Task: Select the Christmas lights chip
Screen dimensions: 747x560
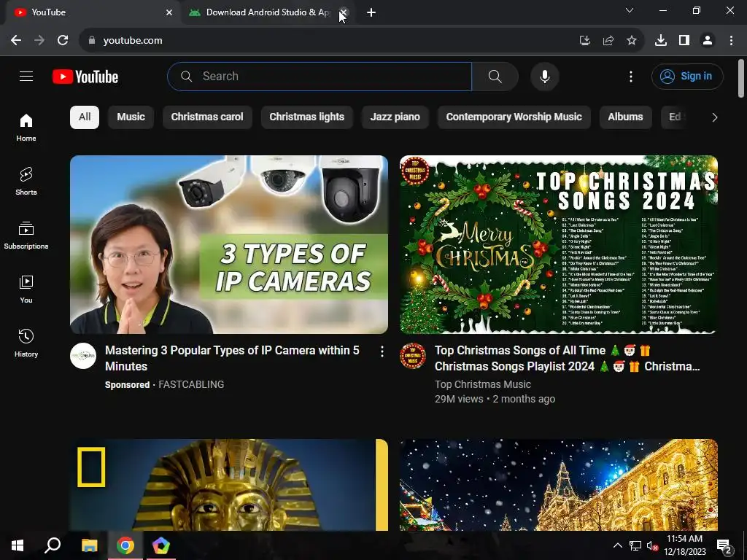Action: coord(307,117)
